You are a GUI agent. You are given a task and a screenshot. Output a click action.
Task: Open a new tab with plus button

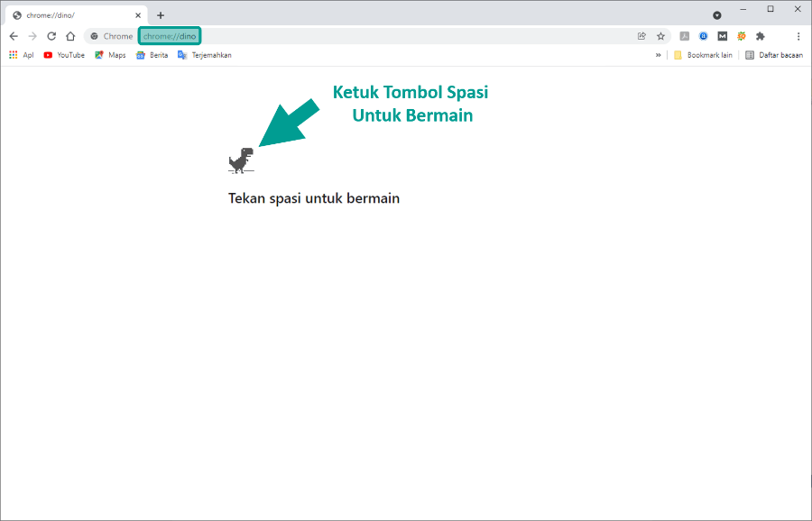coord(161,15)
